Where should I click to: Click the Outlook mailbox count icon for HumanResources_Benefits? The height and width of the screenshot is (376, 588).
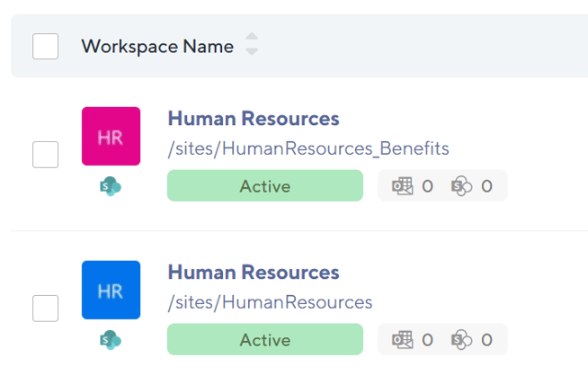point(402,186)
